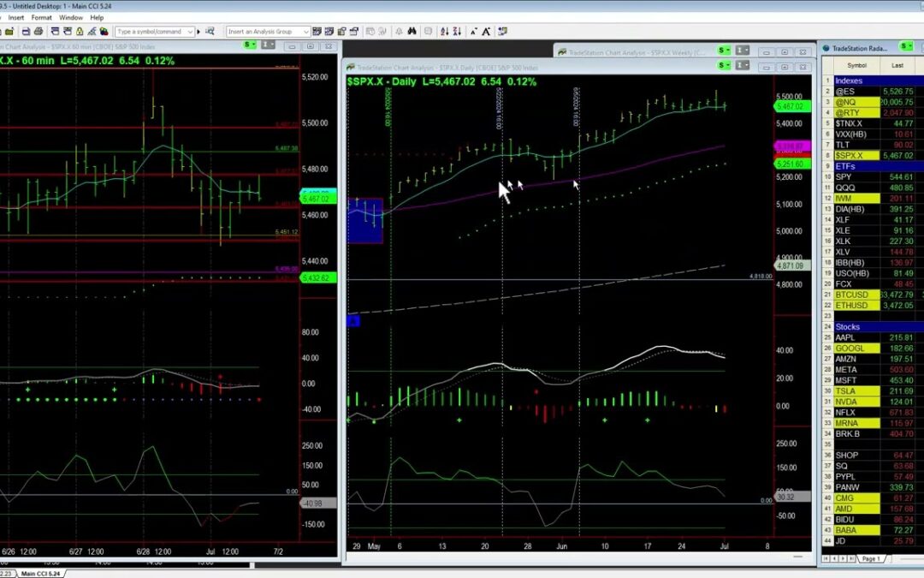Select the BTCUSD symbol row
The image size is (924, 578).
873,295
